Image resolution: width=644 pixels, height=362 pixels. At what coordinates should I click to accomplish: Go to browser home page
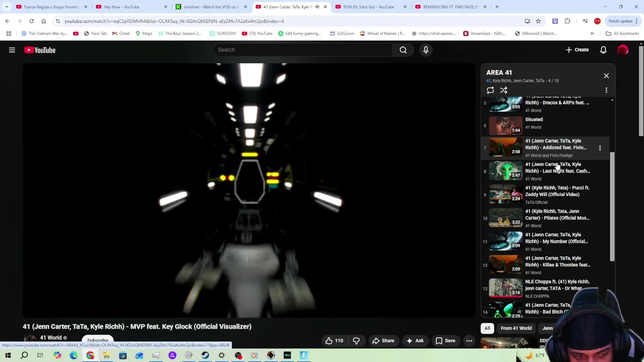coord(43,21)
